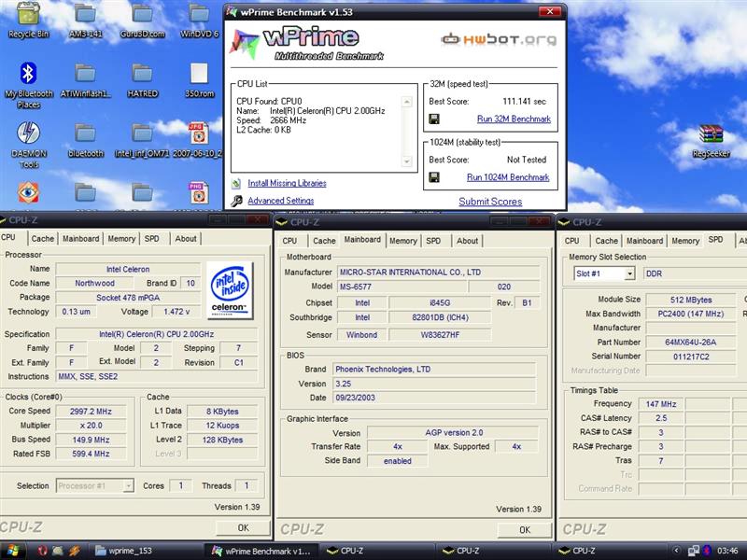This screenshot has height=560, width=747.
Task: Open the Intel_inf_OM71 folder icon
Action: coord(143,140)
